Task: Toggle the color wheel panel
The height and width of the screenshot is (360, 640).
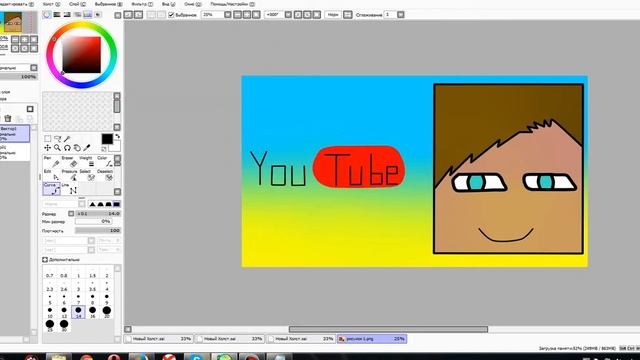Action: coord(47,15)
